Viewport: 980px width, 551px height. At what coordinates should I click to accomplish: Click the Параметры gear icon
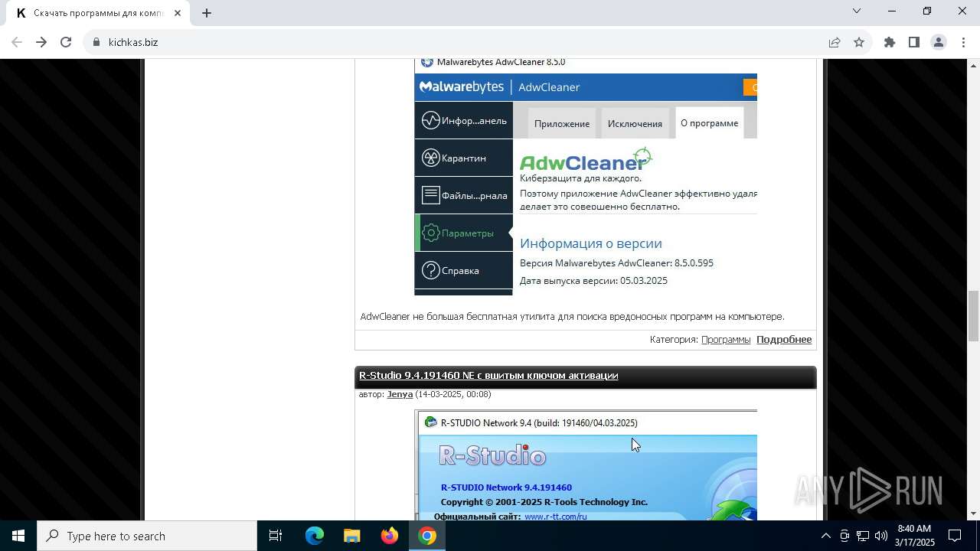(430, 233)
